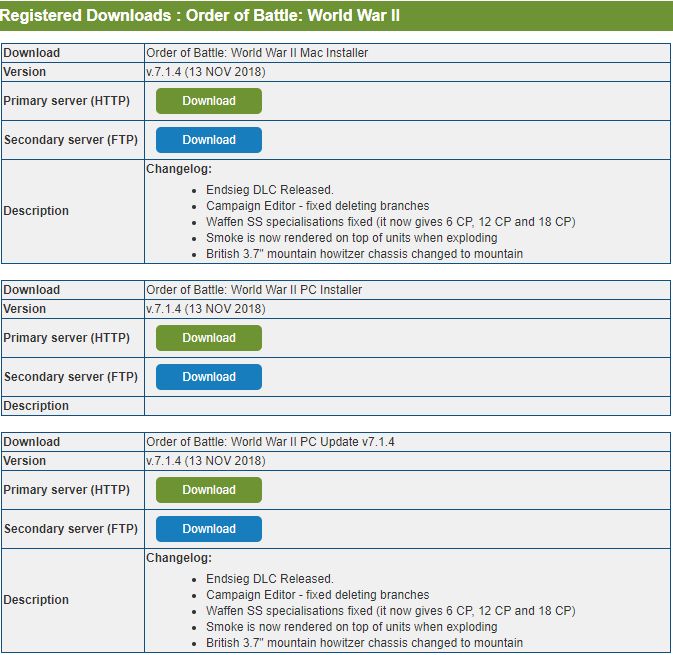Click 'Campaign Editor - fixed deleting branches' in Mac changelog
Viewport: 673px width, 655px height.
[318, 206]
